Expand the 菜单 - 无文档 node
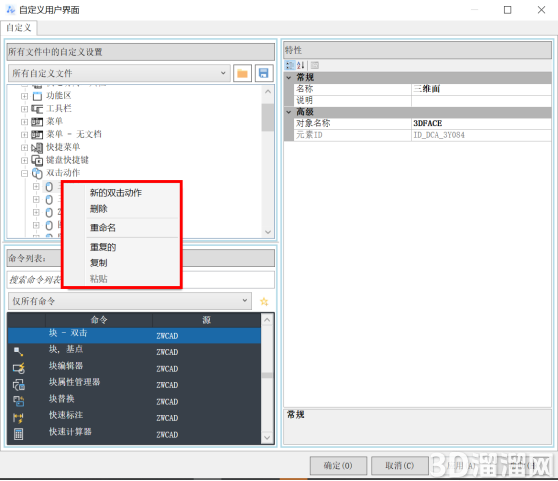This screenshot has height=481, width=558. coord(24,135)
